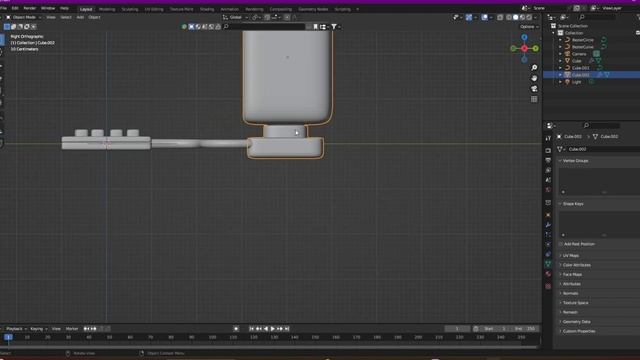Open the Tool properties tab icon
The height and width of the screenshot is (360, 640).
548,139
